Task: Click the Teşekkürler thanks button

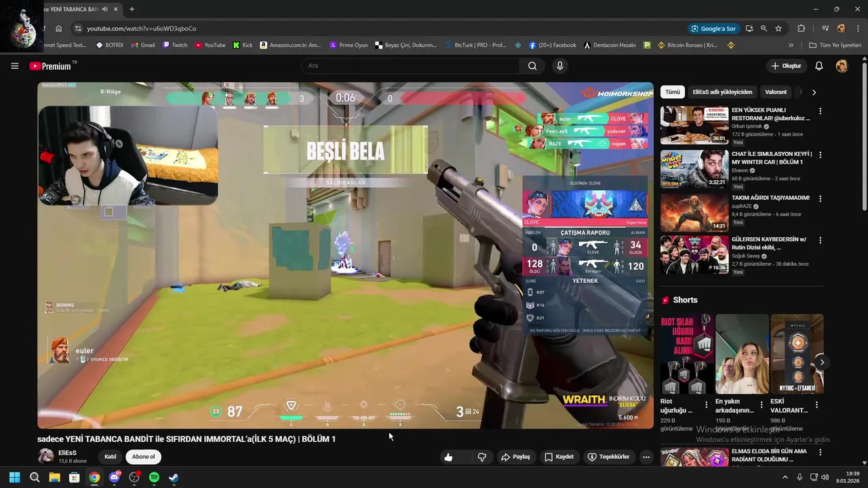Action: tap(609, 457)
